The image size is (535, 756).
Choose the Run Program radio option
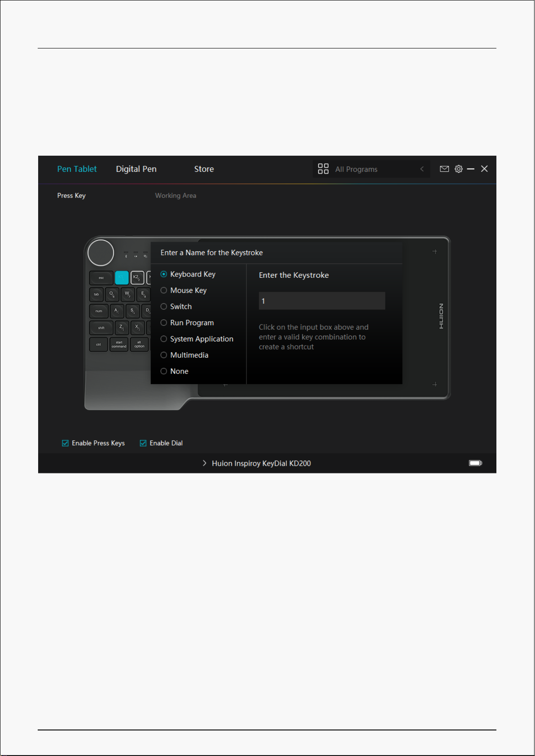(x=187, y=323)
